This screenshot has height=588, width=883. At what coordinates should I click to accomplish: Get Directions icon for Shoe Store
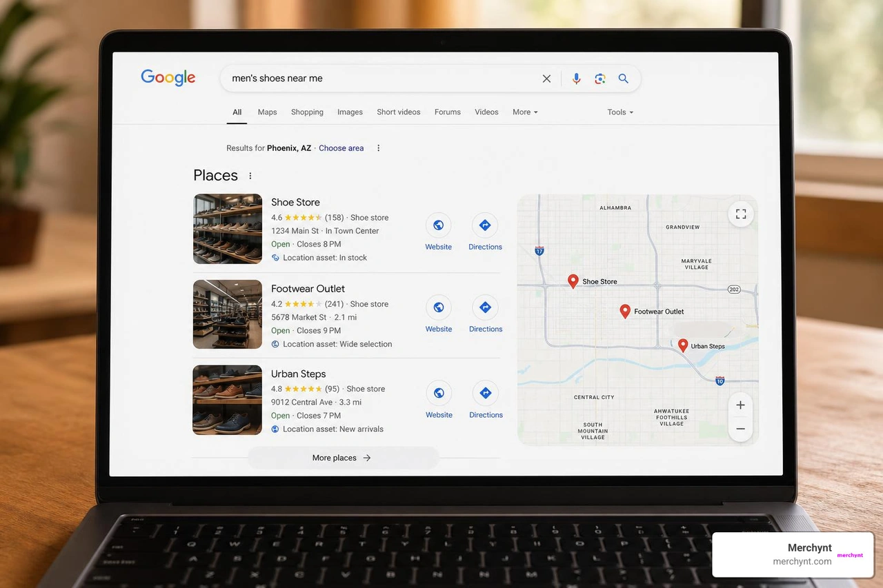click(x=485, y=225)
